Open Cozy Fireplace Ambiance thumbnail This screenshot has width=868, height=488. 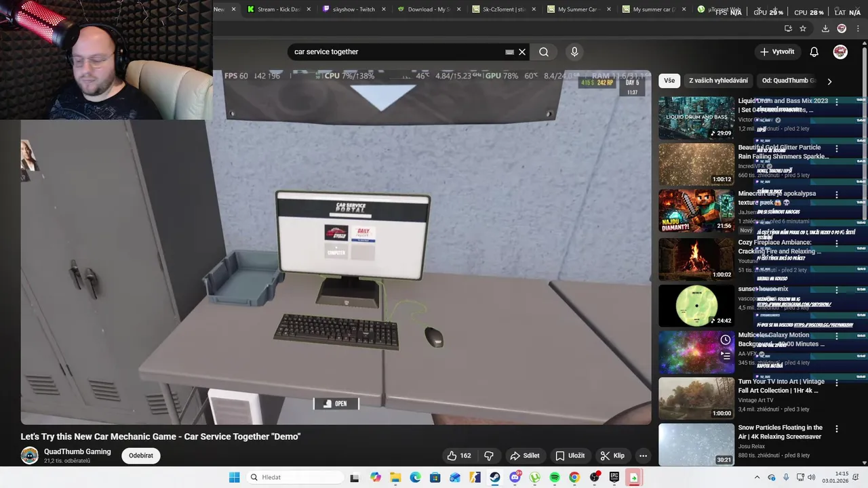click(696, 258)
